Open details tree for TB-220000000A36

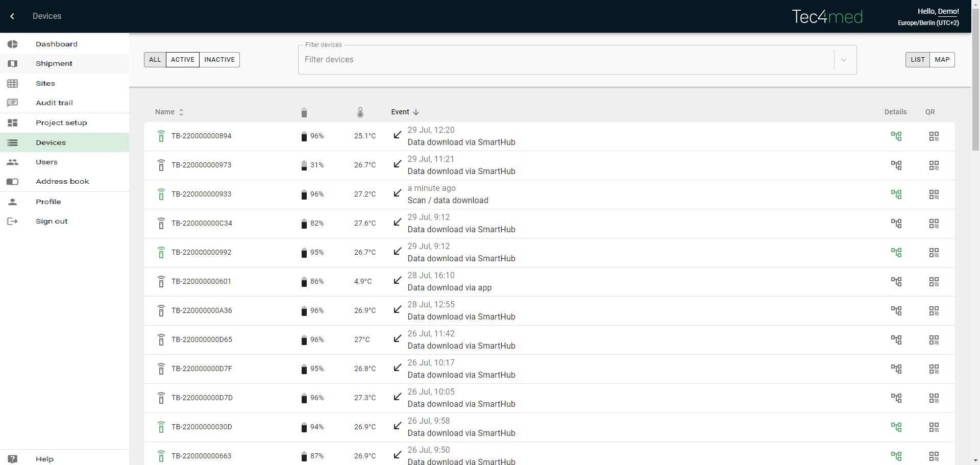coord(896,311)
